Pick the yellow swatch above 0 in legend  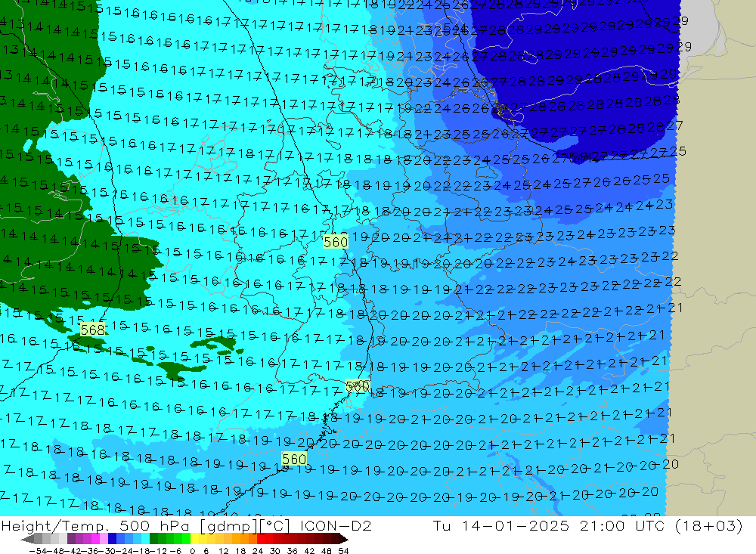click(194, 539)
